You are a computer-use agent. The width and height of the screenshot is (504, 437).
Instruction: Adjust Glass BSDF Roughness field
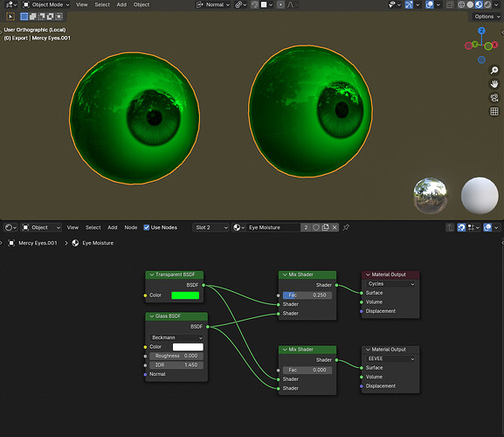176,356
